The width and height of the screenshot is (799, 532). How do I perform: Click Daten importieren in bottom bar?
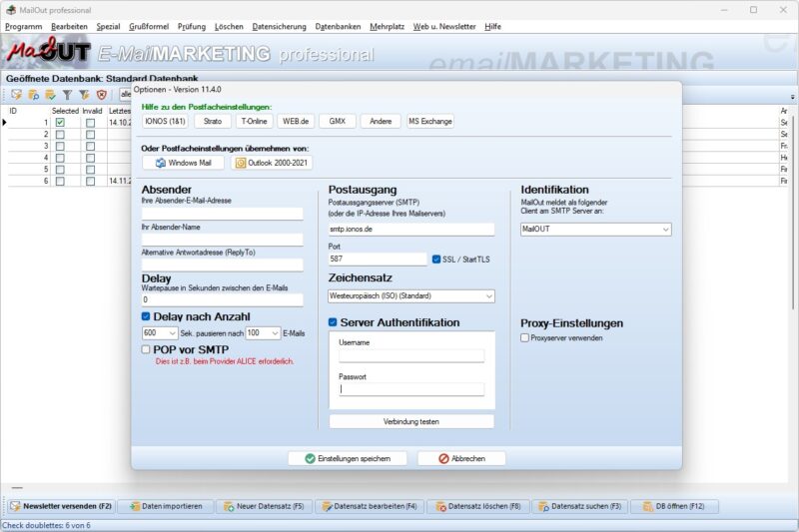166,506
